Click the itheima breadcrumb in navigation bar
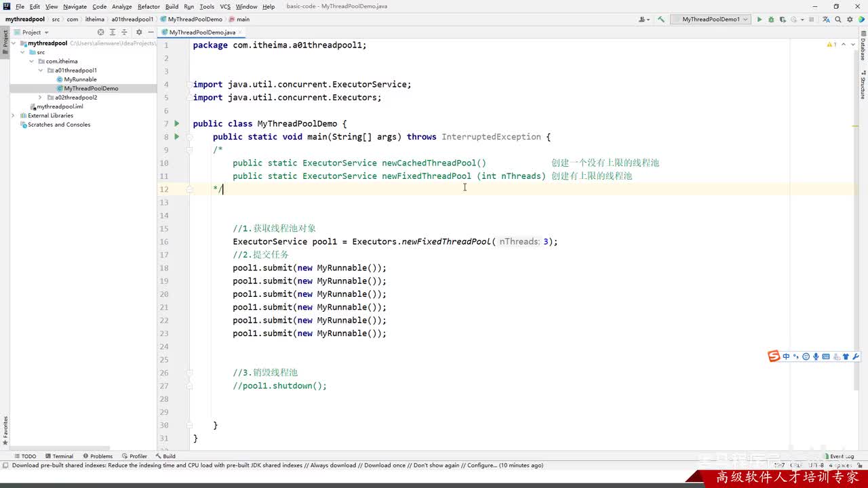The image size is (868, 488). 94,20
